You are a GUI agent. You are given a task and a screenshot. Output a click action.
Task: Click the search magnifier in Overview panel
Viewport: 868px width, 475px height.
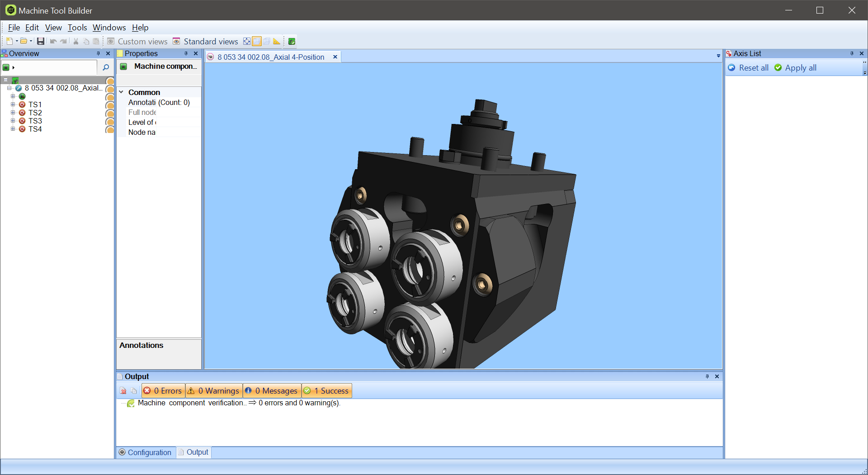coord(106,67)
